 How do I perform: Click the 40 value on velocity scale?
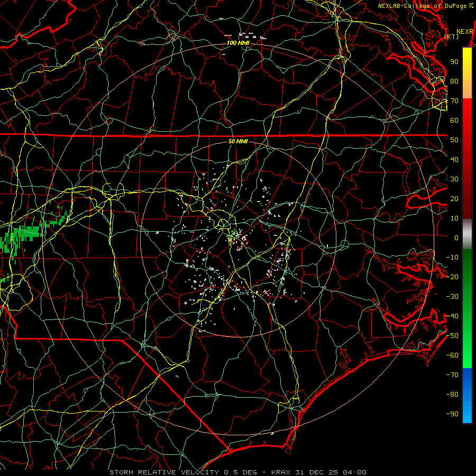click(454, 160)
